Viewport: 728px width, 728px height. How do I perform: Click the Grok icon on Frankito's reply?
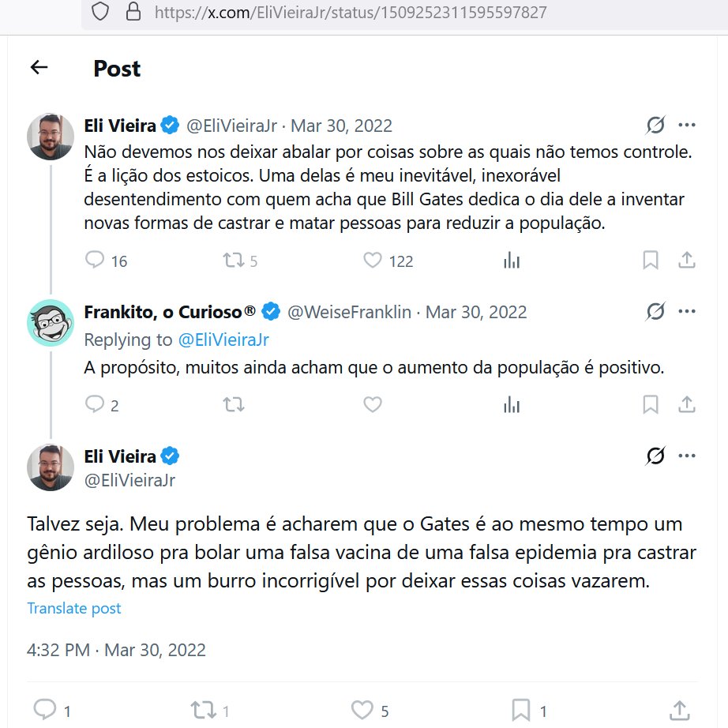coord(655,311)
